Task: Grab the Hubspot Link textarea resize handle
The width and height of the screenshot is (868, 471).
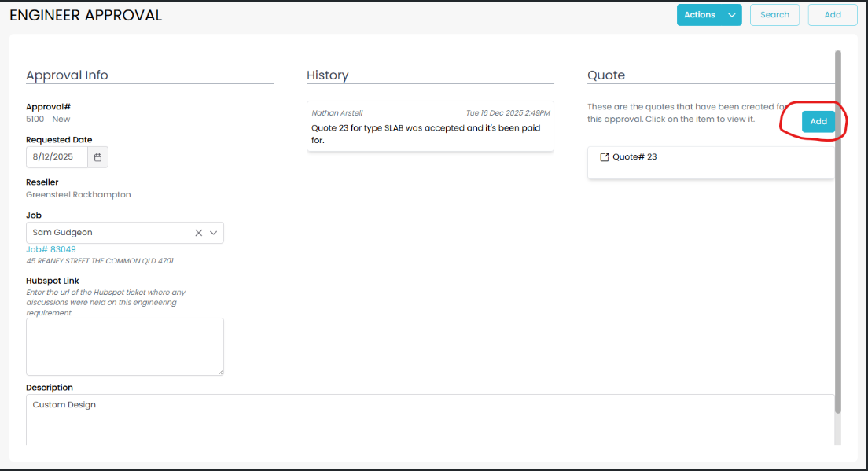Action: 219,371
